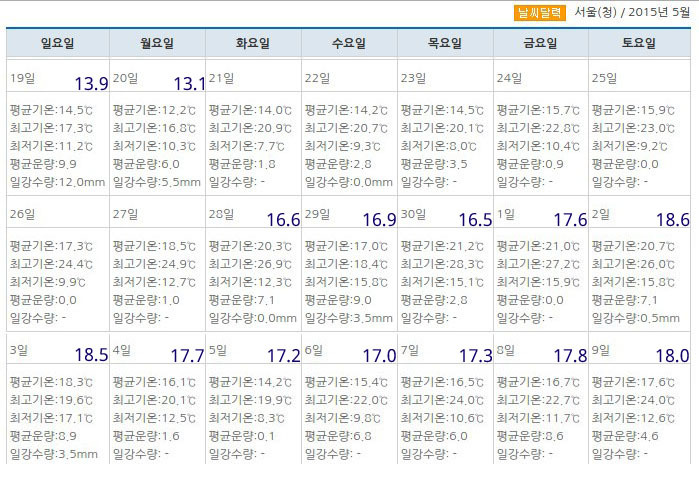Image resolution: width=699 pixels, height=478 pixels.
Task: Click the 23일 date label
Action: pyautogui.click(x=413, y=78)
